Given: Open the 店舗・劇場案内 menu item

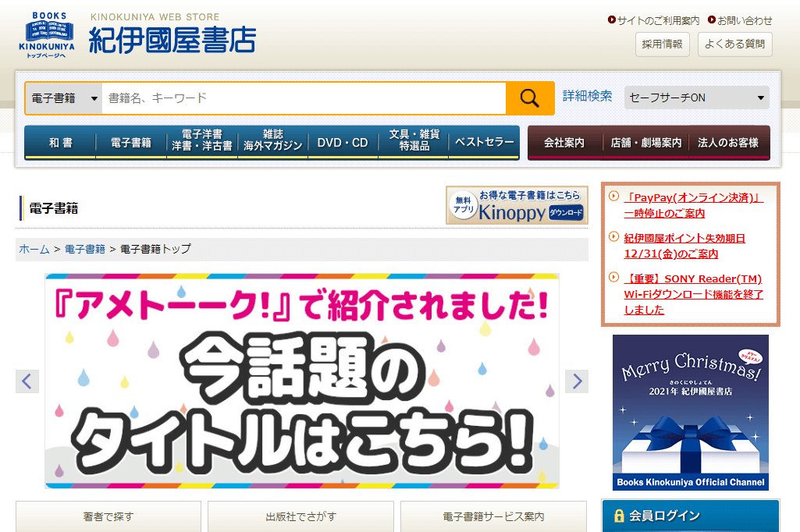Looking at the screenshot, I should tap(645, 143).
